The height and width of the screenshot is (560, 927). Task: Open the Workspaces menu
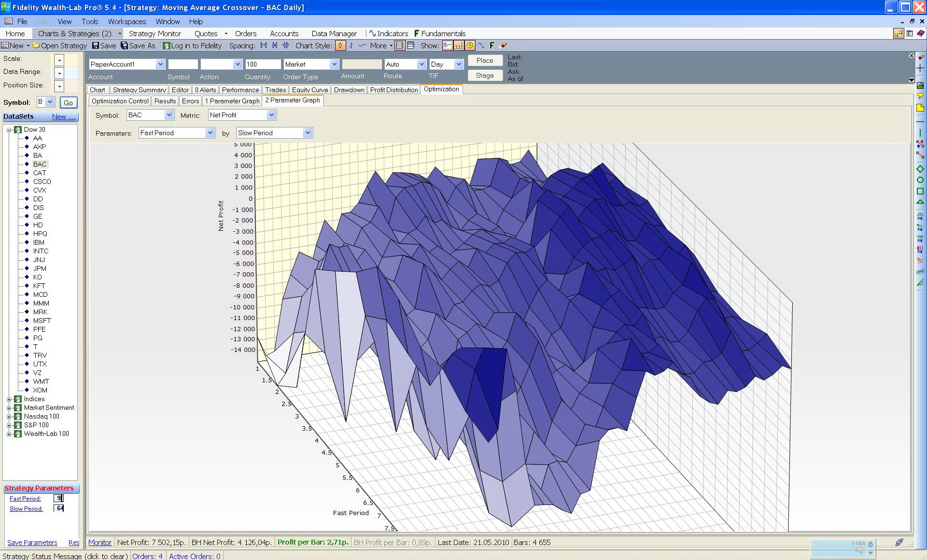point(126,21)
